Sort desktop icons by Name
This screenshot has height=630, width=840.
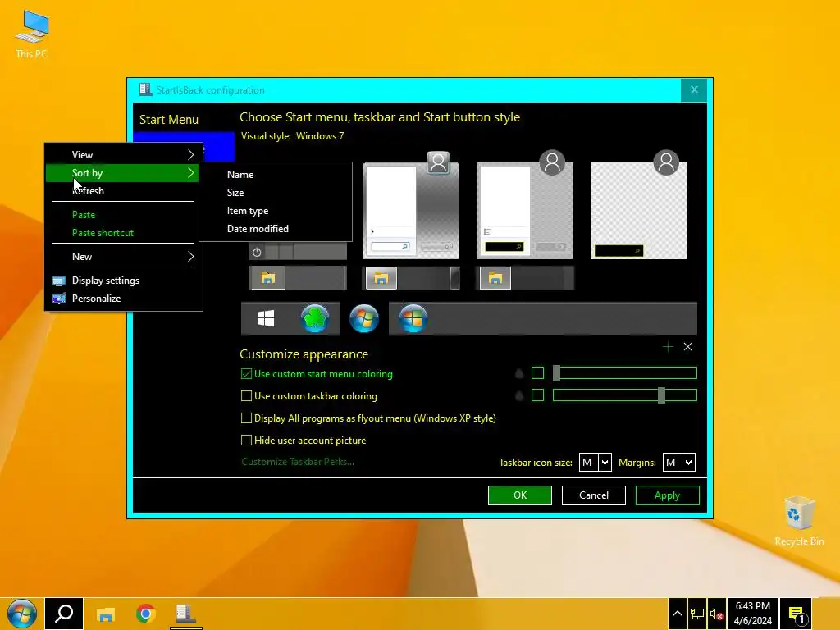(x=276, y=175)
